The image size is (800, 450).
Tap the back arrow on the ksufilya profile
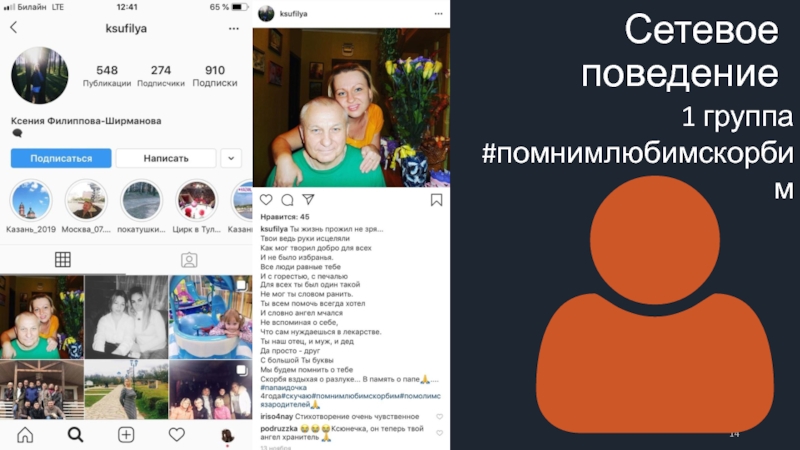click(14, 28)
